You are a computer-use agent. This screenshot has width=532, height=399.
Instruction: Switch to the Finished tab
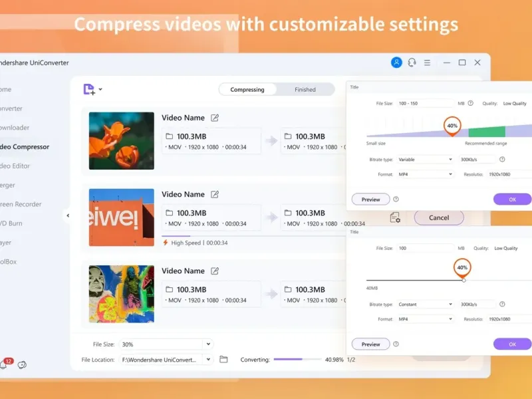pyautogui.click(x=305, y=88)
